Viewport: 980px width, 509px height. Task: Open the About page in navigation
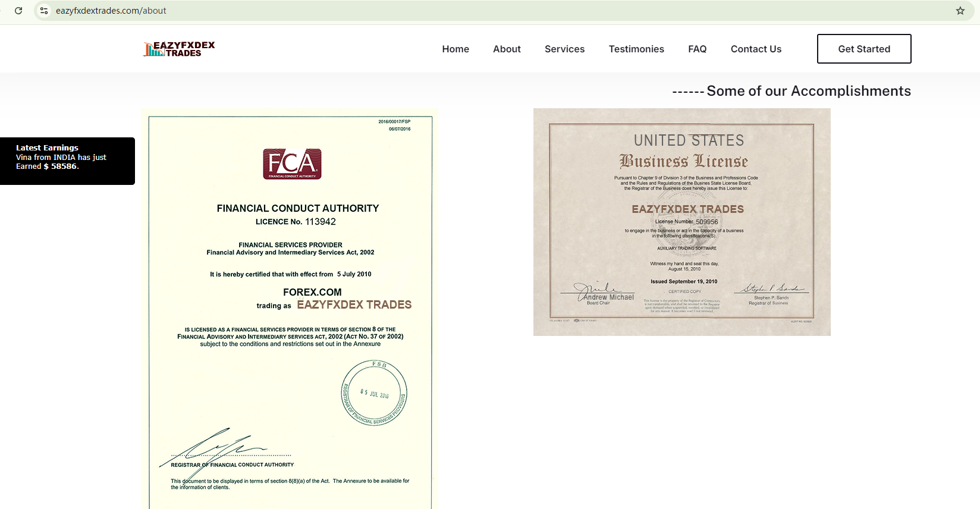[507, 49]
